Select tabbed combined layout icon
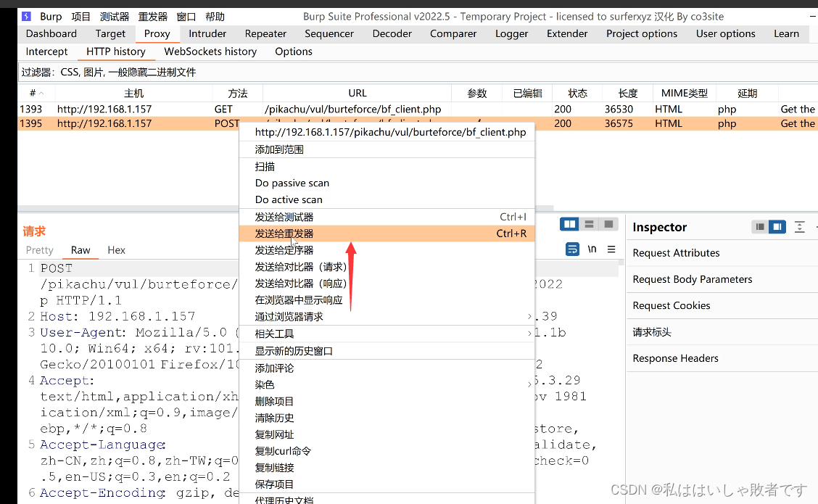The image size is (818, 504). pyautogui.click(x=608, y=224)
